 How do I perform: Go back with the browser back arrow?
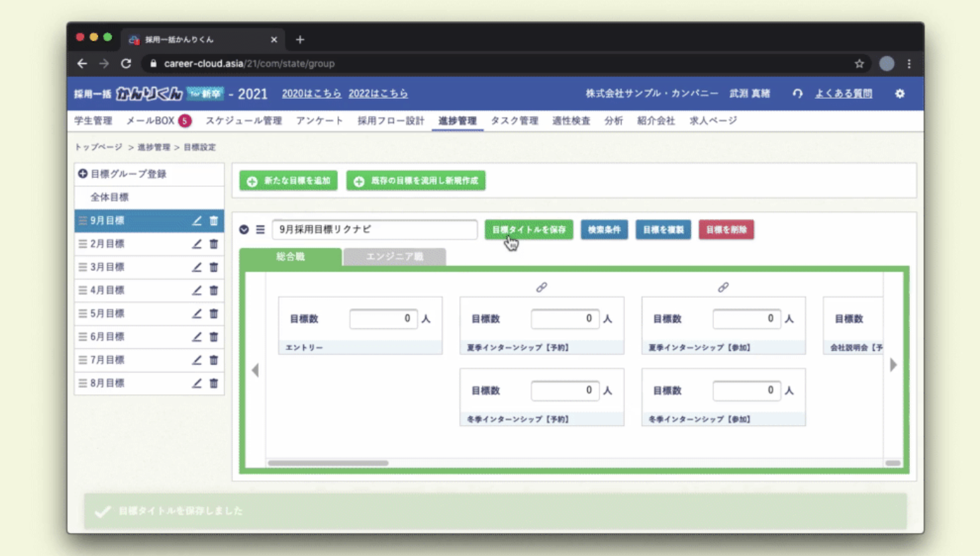coord(83,64)
